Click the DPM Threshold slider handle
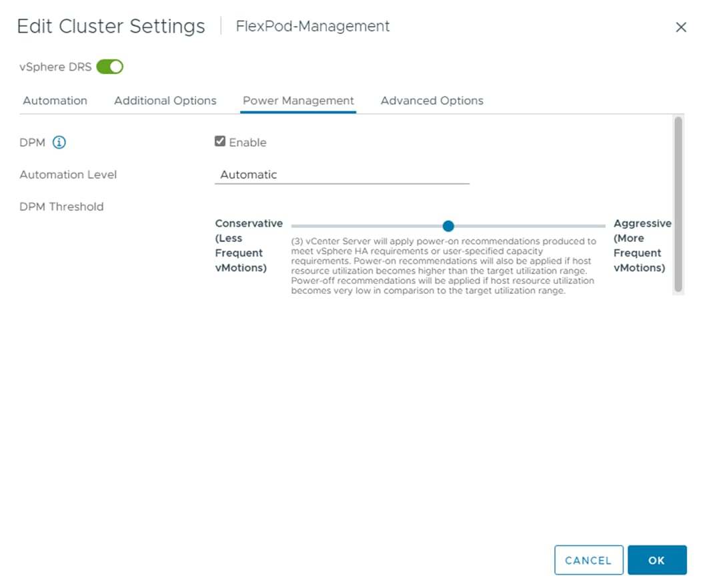The width and height of the screenshot is (701, 588). coord(448,226)
